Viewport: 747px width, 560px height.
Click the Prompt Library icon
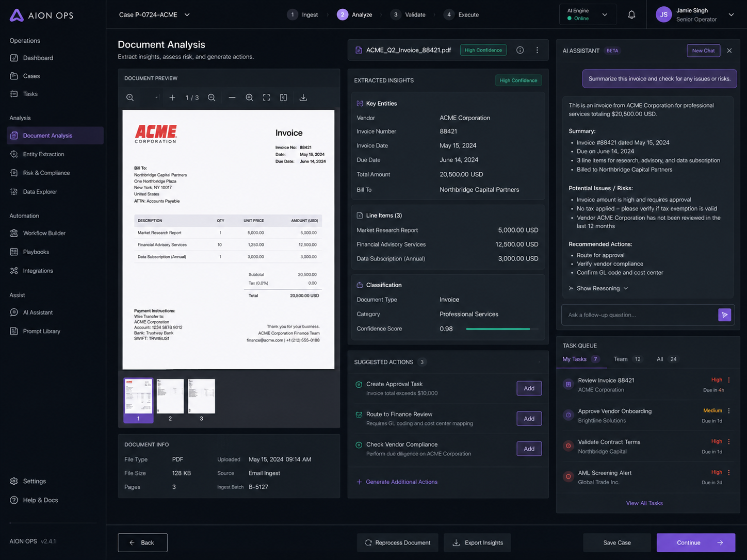14,331
